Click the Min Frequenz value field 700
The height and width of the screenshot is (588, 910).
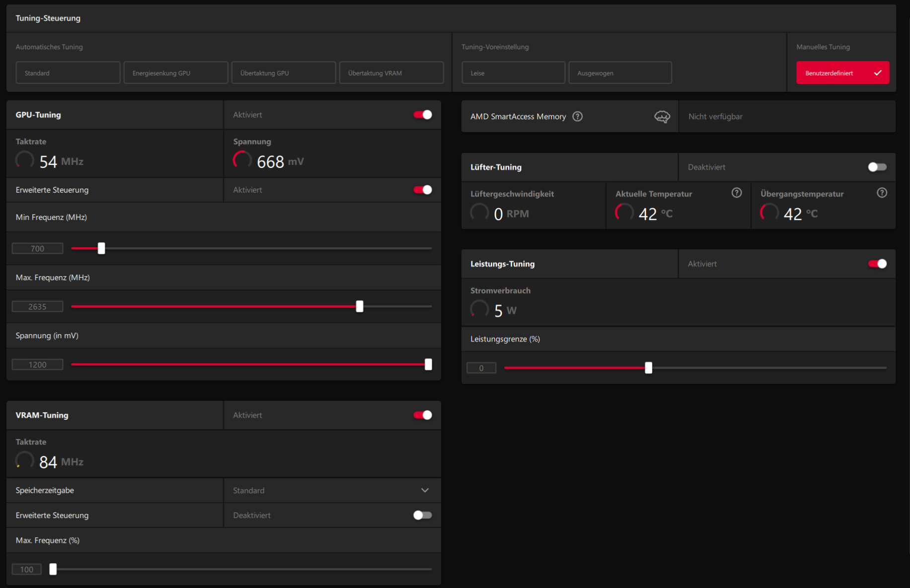click(x=37, y=248)
